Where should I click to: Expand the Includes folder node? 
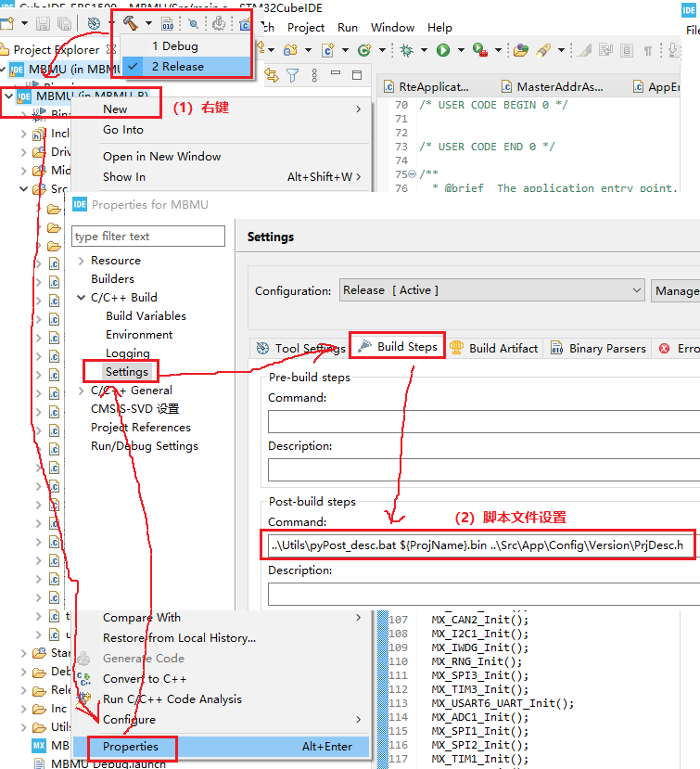[x=23, y=134]
